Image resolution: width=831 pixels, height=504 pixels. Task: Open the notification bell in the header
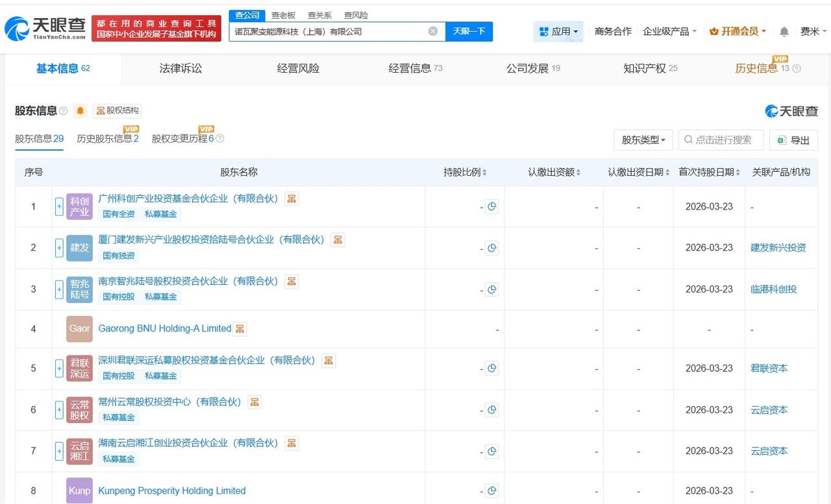(x=784, y=31)
